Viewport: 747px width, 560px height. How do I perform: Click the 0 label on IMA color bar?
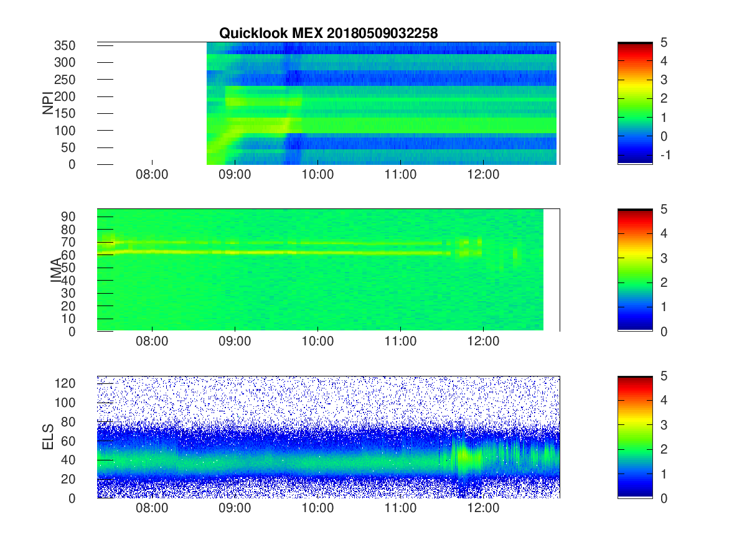point(664,331)
